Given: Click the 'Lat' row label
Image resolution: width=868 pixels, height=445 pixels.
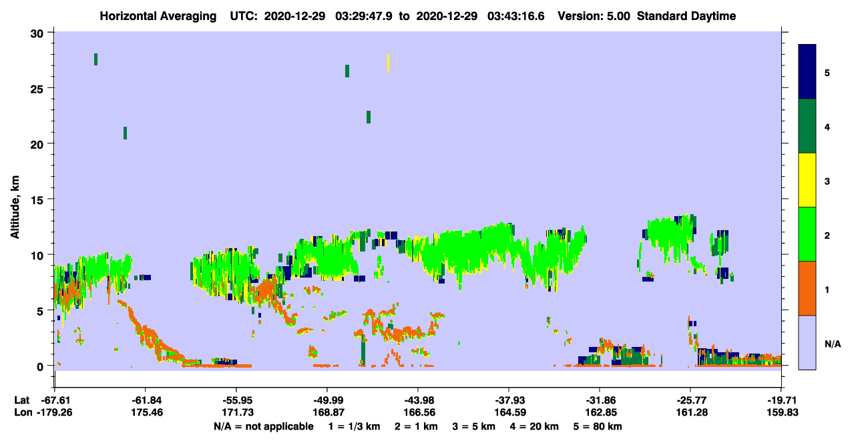Looking at the screenshot, I should coord(21,400).
